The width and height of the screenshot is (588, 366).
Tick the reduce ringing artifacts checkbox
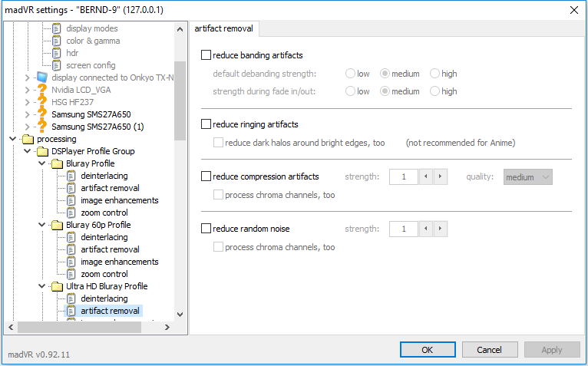pos(206,124)
